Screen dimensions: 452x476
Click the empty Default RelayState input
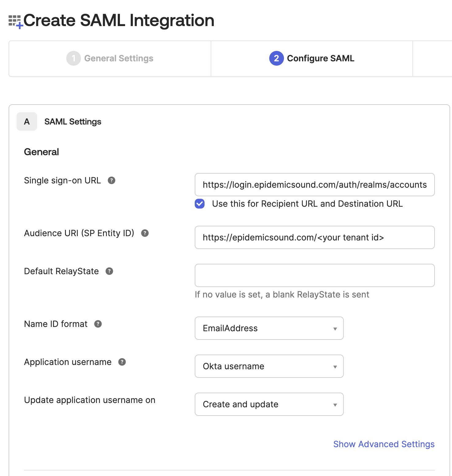coord(315,275)
